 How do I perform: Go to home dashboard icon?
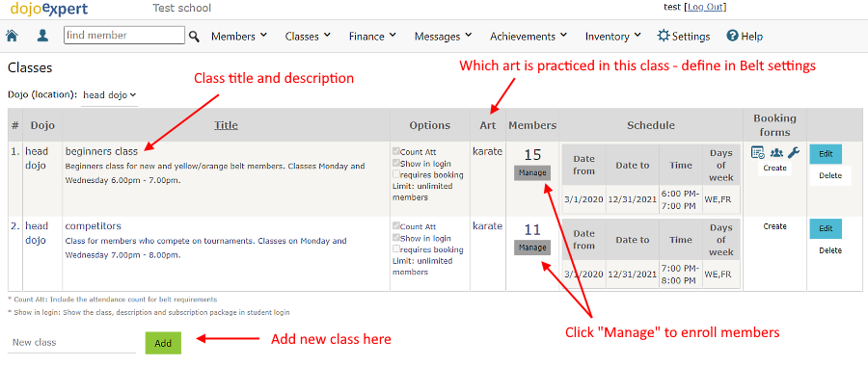coord(11,36)
